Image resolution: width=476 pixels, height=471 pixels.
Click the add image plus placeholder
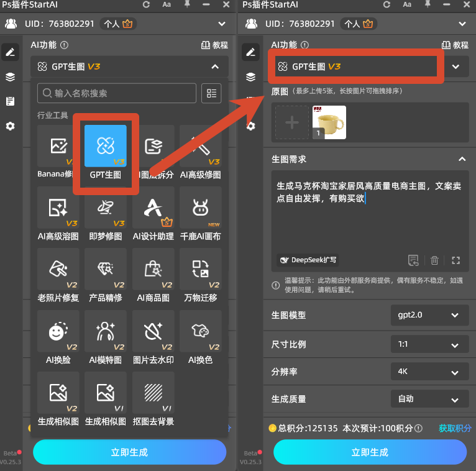(291, 122)
